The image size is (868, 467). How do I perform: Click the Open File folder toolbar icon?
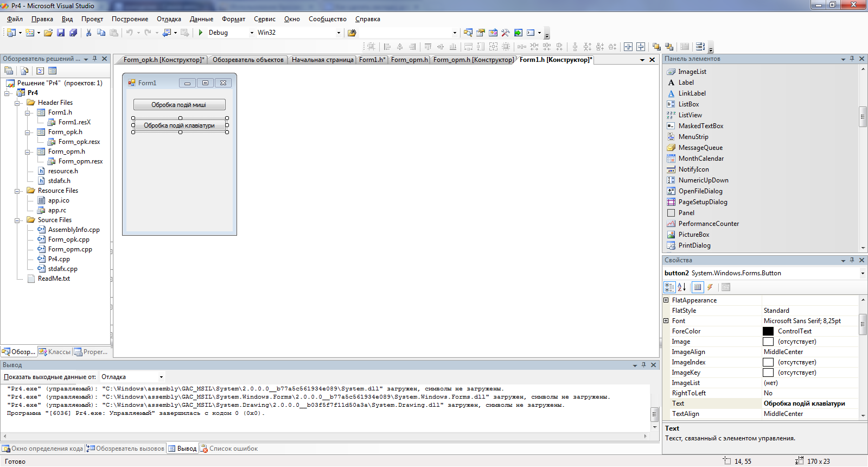tap(48, 33)
